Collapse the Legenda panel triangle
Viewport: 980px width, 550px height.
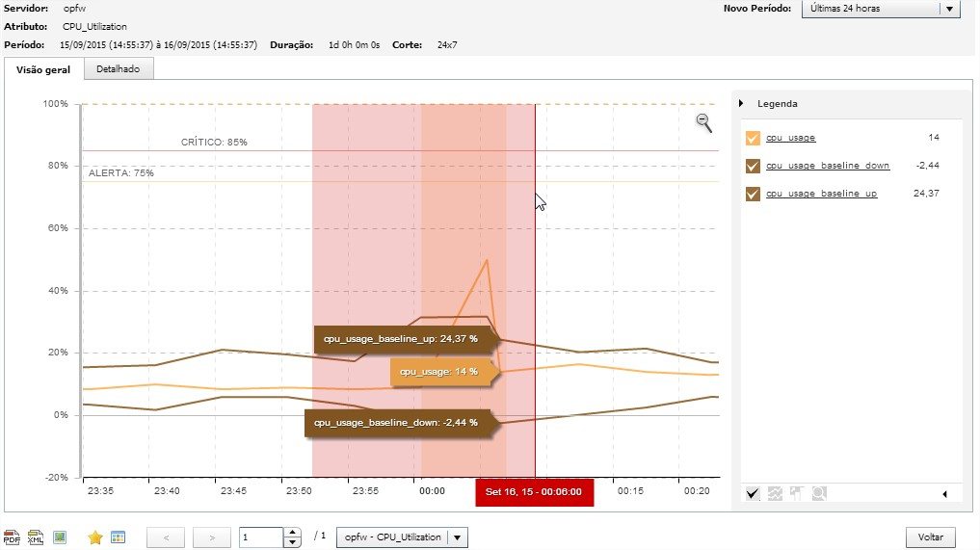741,104
